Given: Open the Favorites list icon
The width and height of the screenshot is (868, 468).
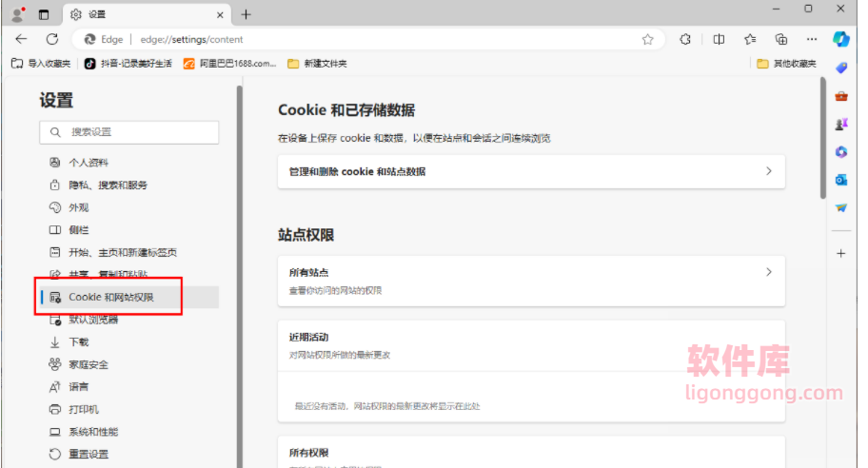Looking at the screenshot, I should [750, 39].
